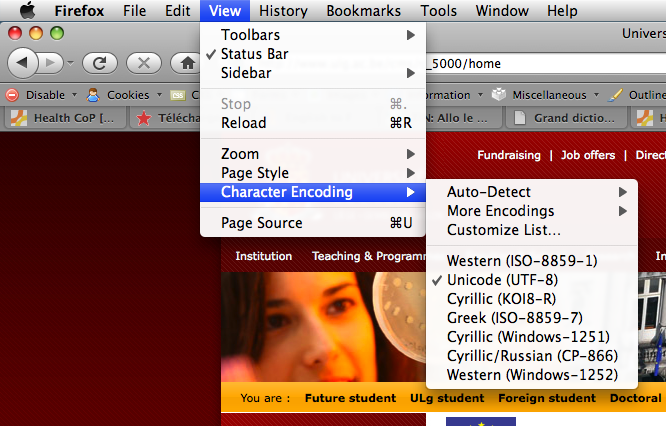Choose Customize List... option
The height and width of the screenshot is (426, 666).
coord(532,230)
